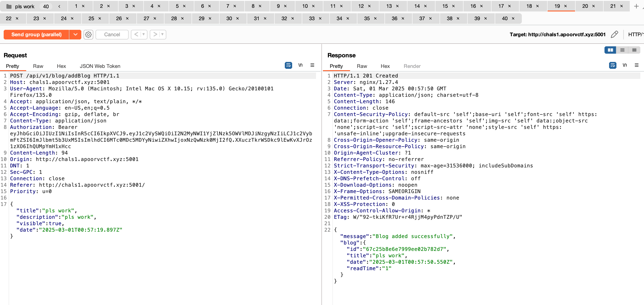The image size is (644, 305).
Task: Switch Response view to Raw tab
Action: click(x=362, y=66)
